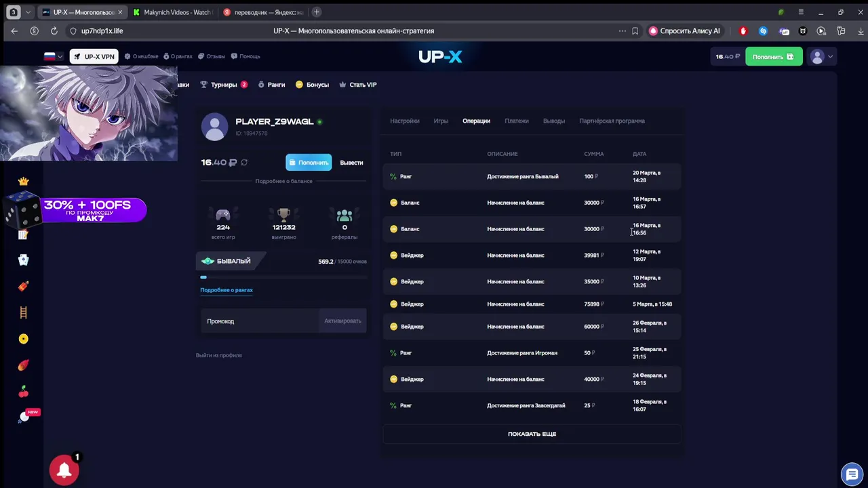Viewport: 868px width, 488px height.
Task: Open the Подробнее о рангах link
Action: tap(226, 290)
